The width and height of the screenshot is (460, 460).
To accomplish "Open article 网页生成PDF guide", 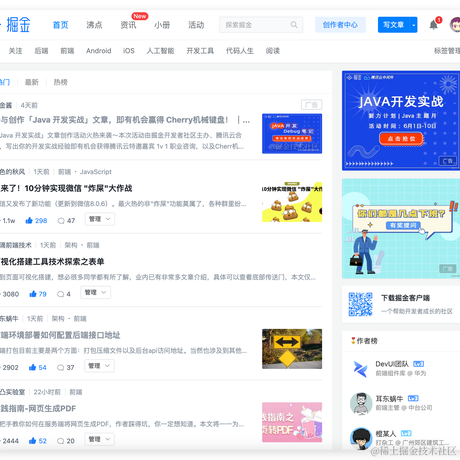I will (38, 408).
